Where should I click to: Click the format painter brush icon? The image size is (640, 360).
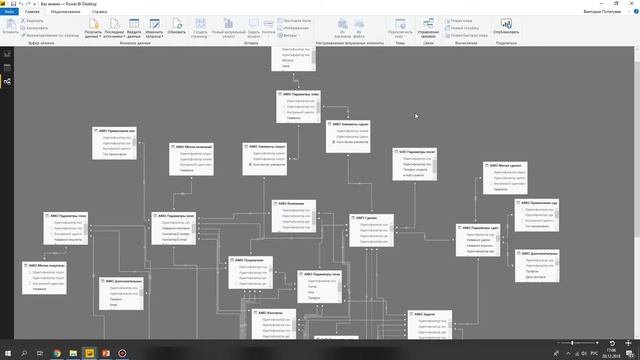coord(23,35)
